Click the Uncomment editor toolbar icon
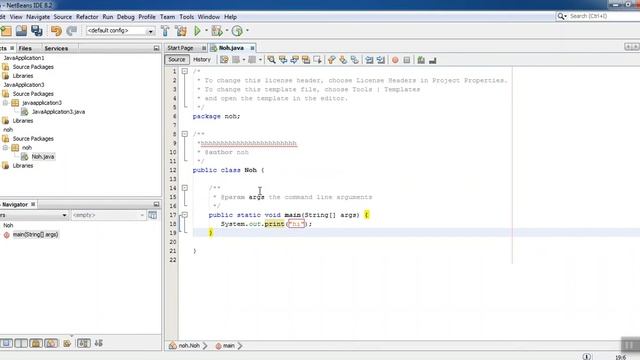Image resolution: width=640 pixels, height=360 pixels. pos(433,60)
